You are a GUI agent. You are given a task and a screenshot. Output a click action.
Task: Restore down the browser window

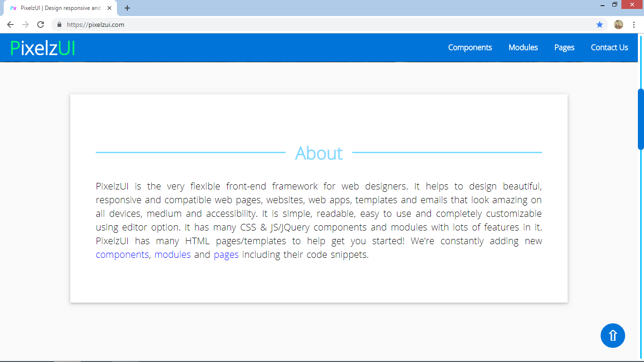(615, 5)
